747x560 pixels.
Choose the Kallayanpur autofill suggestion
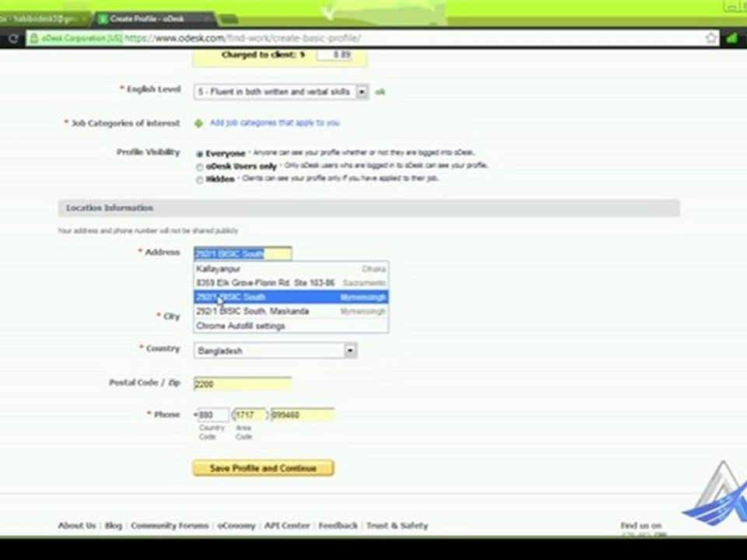click(x=291, y=269)
